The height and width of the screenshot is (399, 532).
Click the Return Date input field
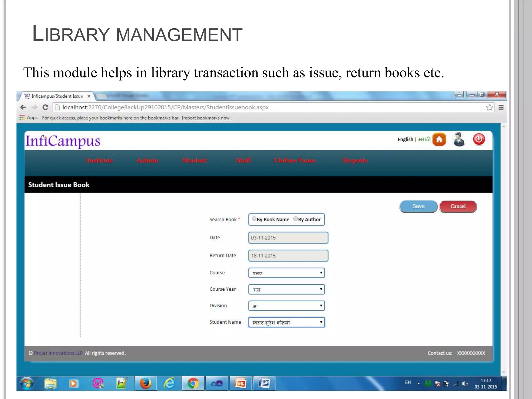pyautogui.click(x=288, y=256)
